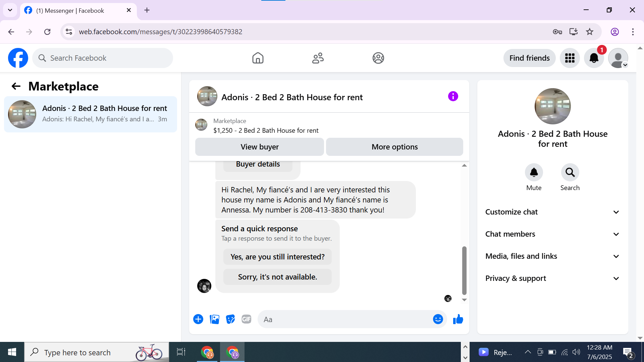Open the emoji picker in message box
The image size is (644, 362).
(438, 319)
